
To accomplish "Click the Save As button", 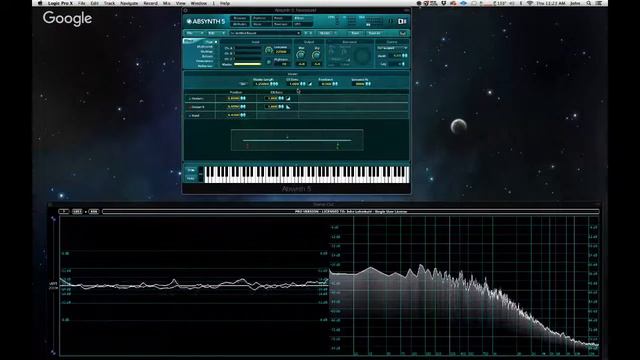I will click(374, 33).
